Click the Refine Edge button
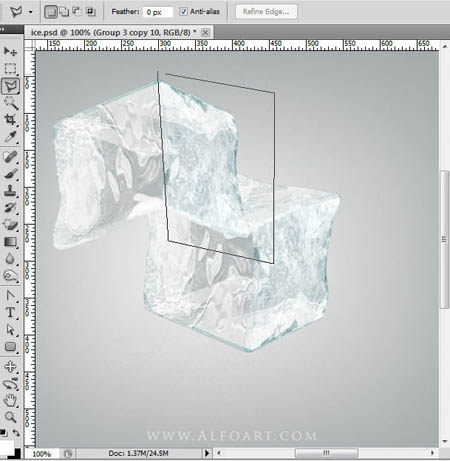The height and width of the screenshot is (461, 450). (266, 12)
